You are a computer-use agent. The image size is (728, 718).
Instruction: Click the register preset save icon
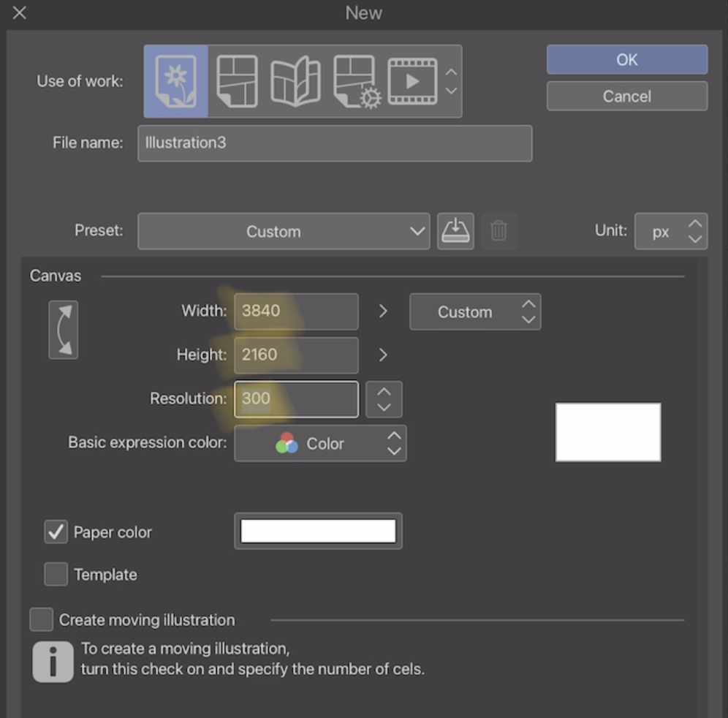tap(455, 231)
